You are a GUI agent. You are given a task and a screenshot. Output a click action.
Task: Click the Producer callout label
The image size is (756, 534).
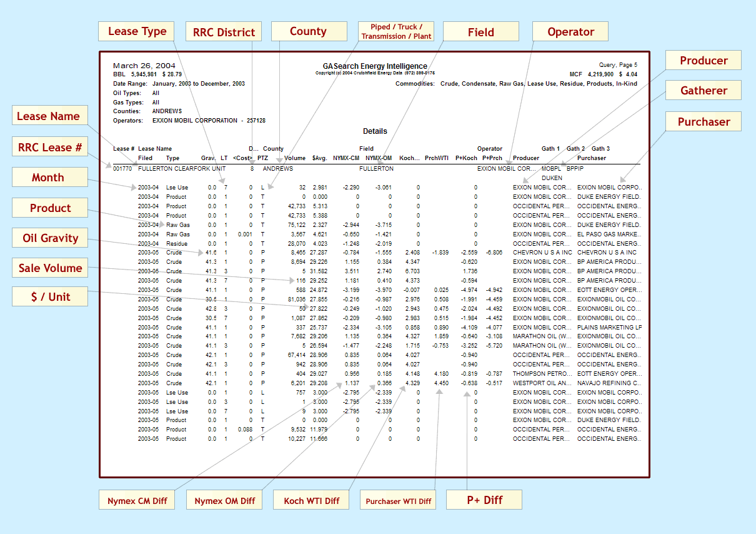tap(704, 60)
